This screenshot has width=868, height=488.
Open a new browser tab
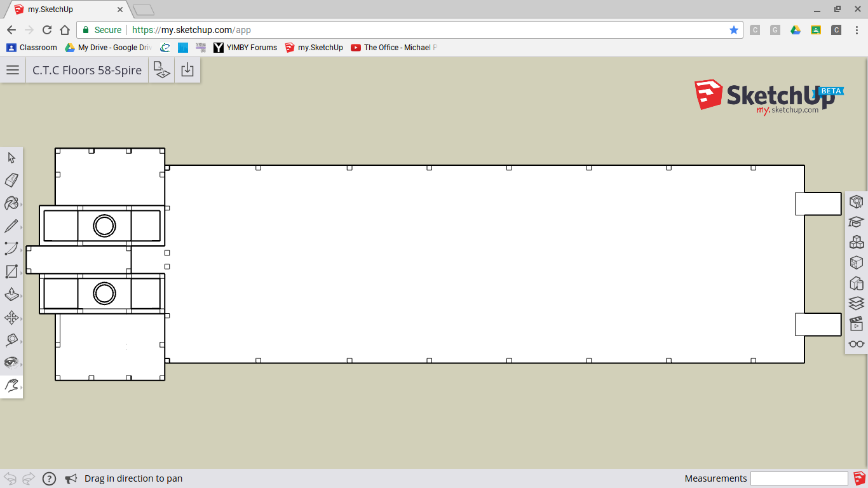144,10
